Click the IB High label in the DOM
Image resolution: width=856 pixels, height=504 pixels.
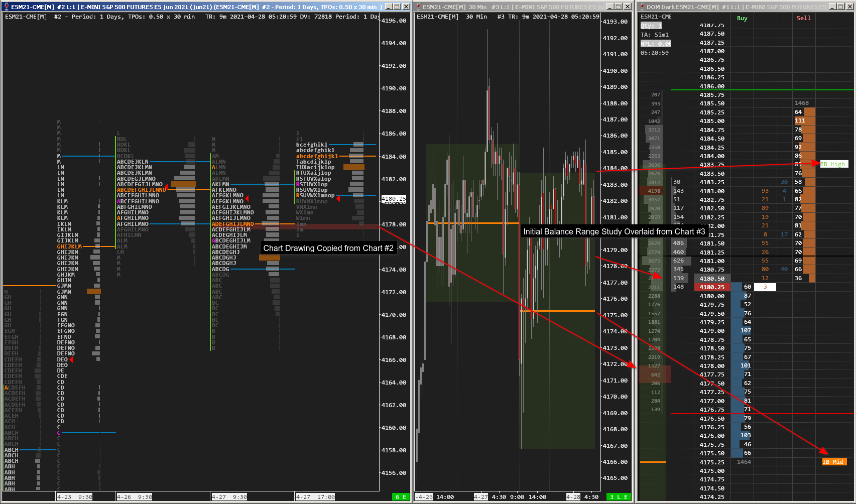coord(834,164)
